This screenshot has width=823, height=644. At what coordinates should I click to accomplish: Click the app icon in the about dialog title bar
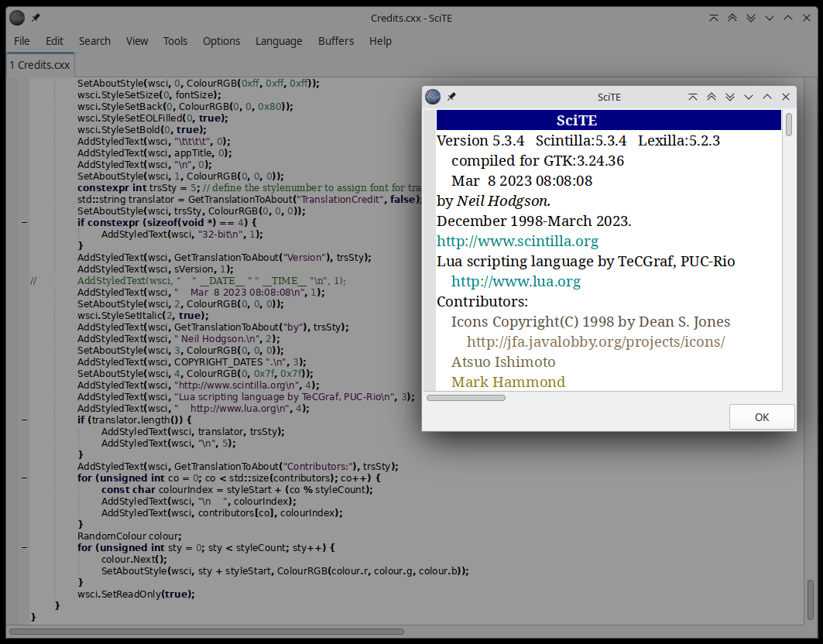[x=433, y=97]
